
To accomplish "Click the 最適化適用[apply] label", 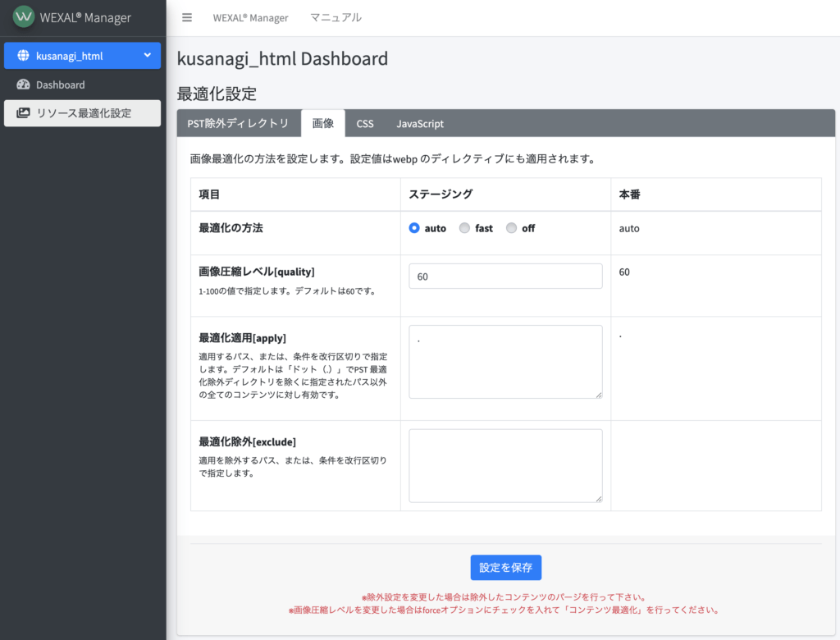I will 242,338.
